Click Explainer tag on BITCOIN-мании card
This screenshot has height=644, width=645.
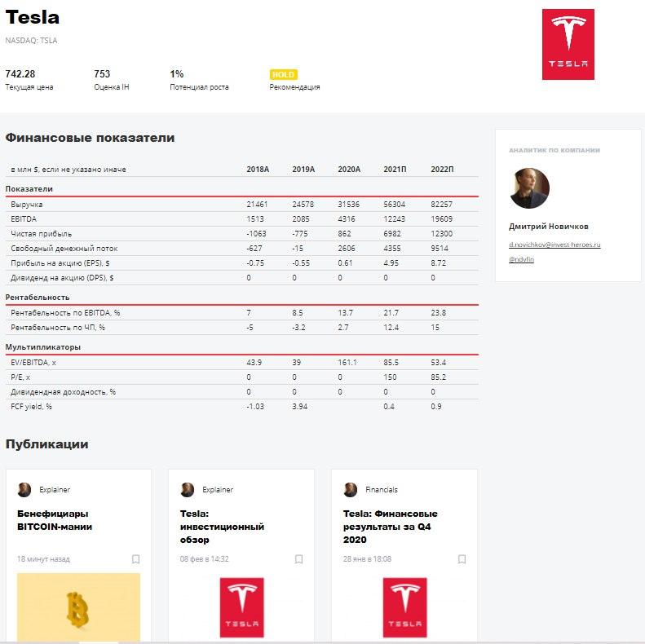click(x=55, y=490)
